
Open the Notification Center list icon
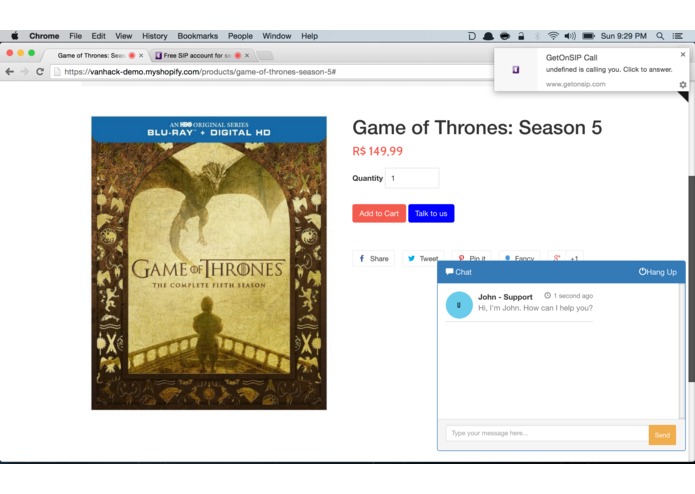pyautogui.click(x=678, y=36)
